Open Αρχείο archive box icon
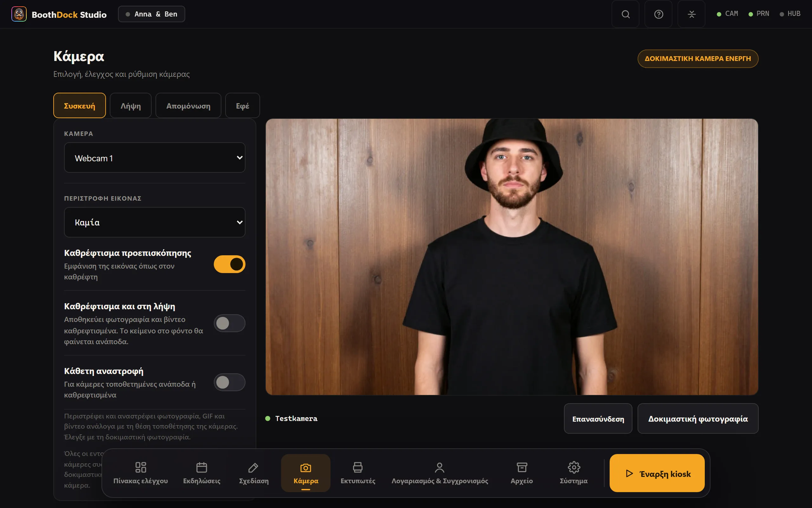The height and width of the screenshot is (508, 812). pos(522,473)
